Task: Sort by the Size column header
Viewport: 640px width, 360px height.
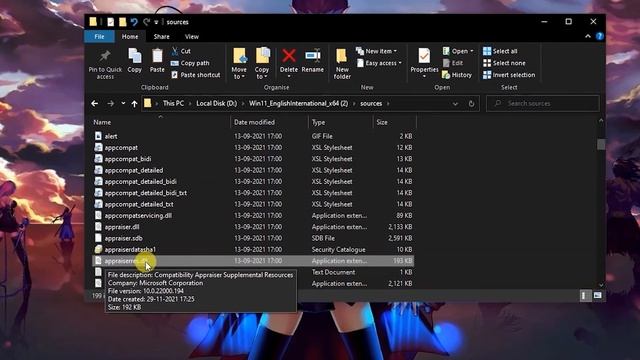Action: pos(395,122)
